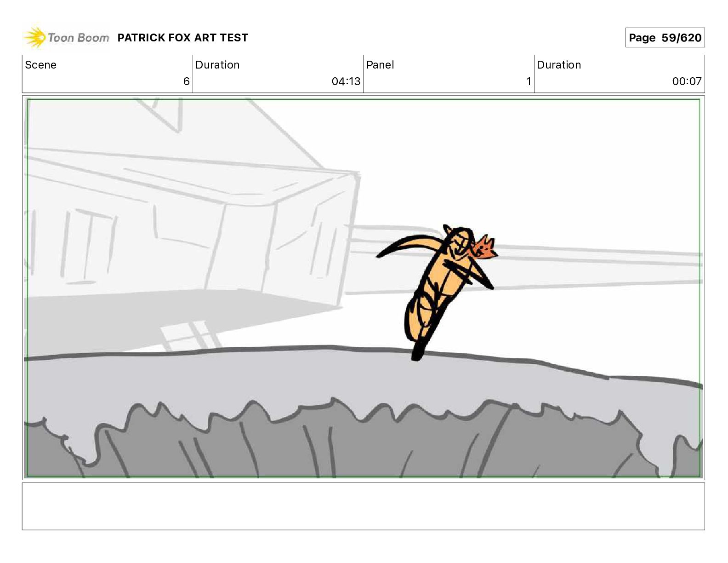Click the PATRICK FOX ART TEST title
The height and width of the screenshot is (563, 728).
183,38
